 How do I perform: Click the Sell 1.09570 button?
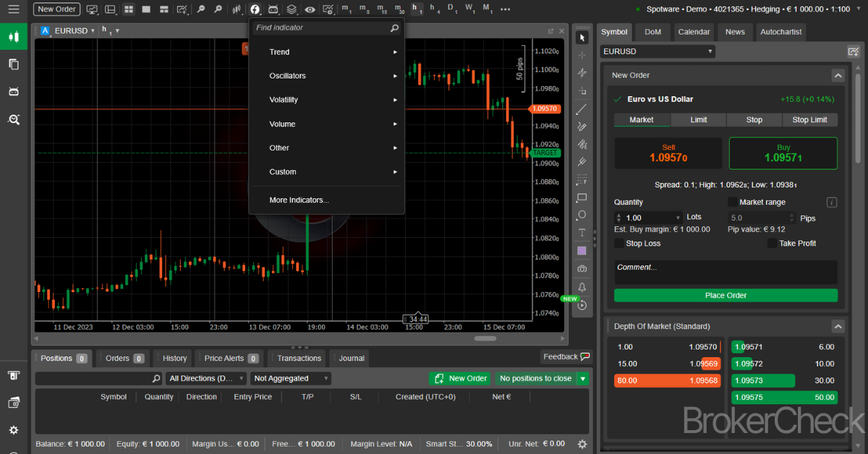[668, 153]
